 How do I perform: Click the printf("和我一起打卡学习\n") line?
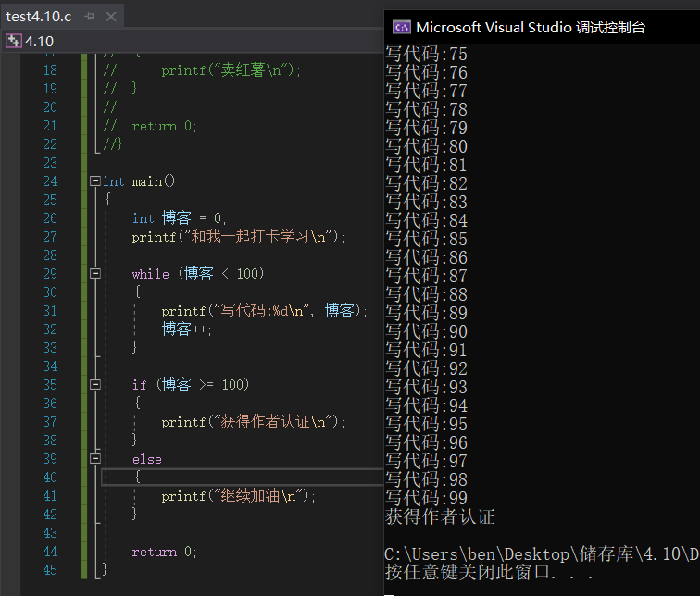pyautogui.click(x=238, y=236)
